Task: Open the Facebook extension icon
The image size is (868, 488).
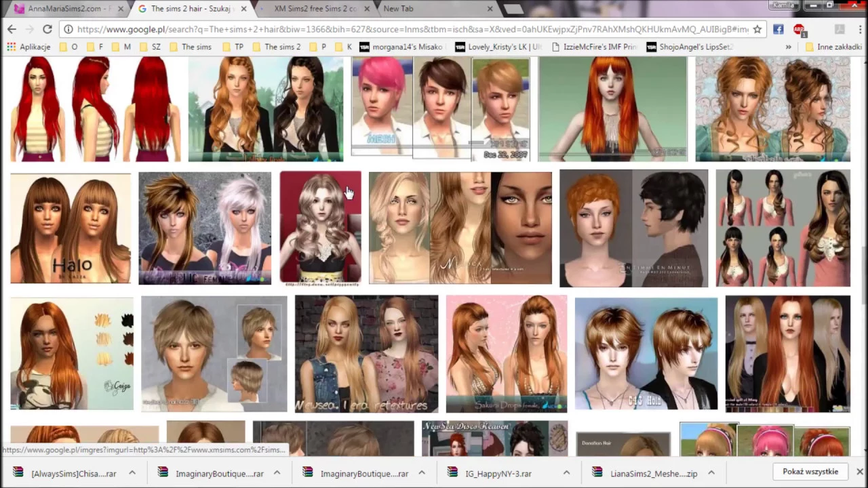Action: (778, 29)
